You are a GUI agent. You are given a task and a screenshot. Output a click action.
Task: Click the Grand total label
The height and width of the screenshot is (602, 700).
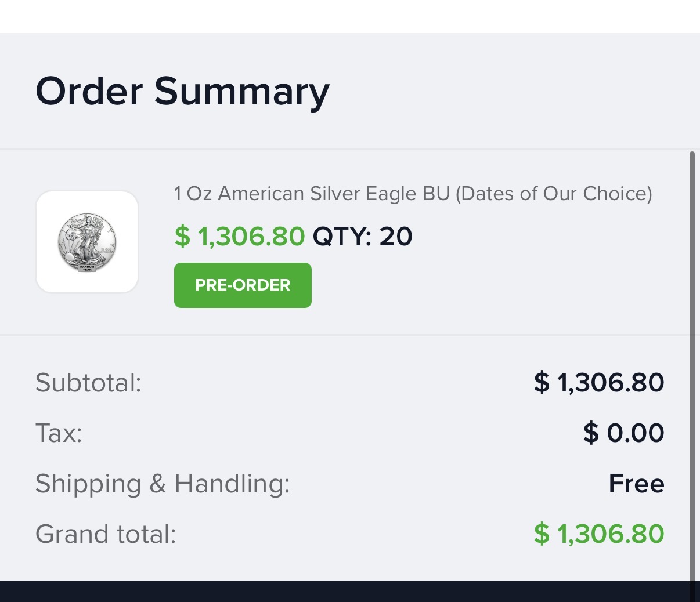(106, 534)
